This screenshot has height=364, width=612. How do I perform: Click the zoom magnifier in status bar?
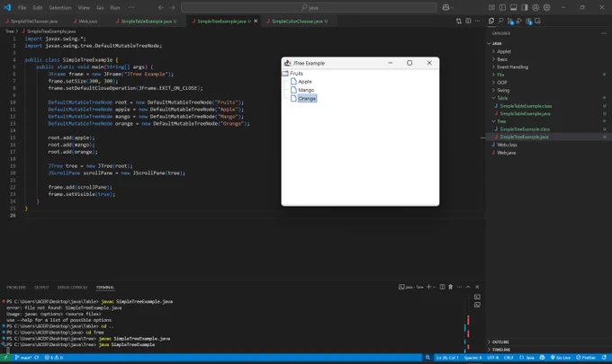(x=427, y=358)
